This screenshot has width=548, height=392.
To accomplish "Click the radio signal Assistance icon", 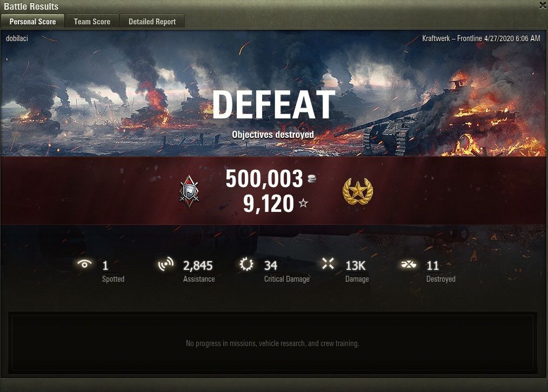I will [x=165, y=264].
